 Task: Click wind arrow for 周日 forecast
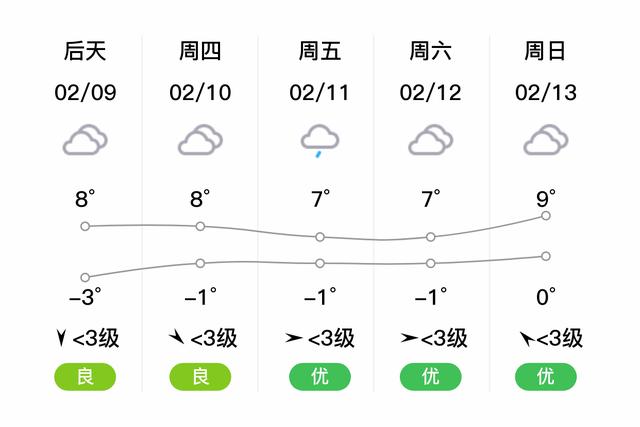tap(527, 338)
